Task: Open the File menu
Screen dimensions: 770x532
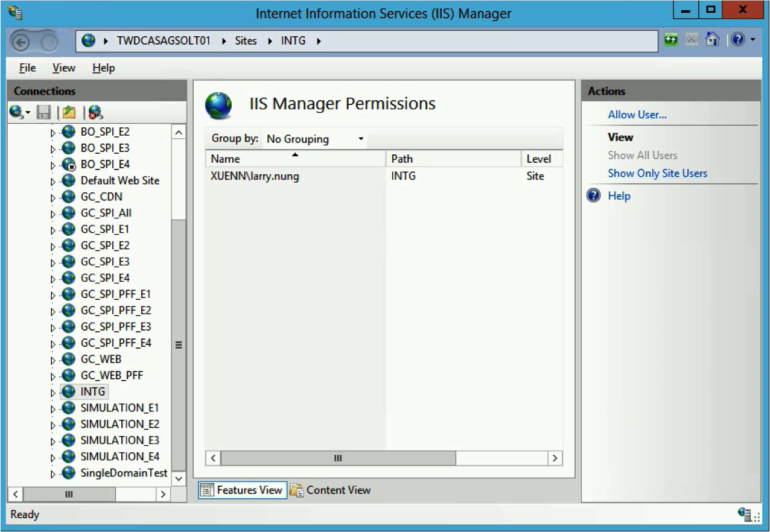Action: tap(27, 68)
